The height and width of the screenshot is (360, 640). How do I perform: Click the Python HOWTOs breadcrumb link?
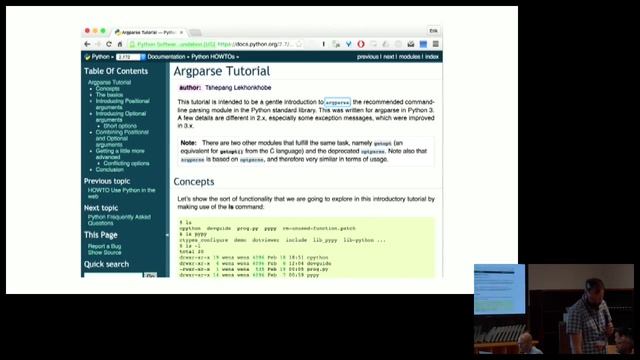click(213, 57)
